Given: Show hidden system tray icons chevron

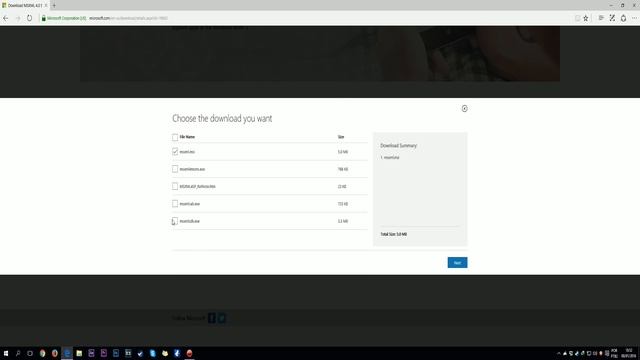Looking at the screenshot, I should 559,353.
